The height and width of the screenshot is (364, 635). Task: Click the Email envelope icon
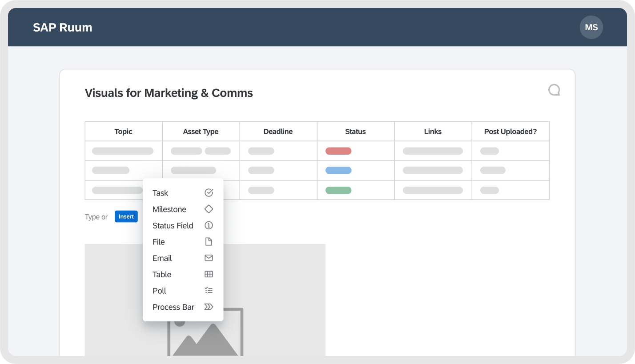(209, 258)
